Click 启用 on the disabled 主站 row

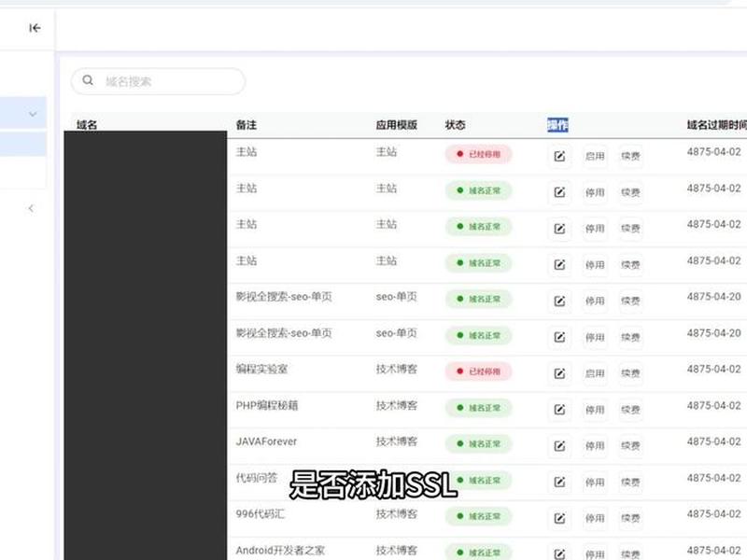pyautogui.click(x=595, y=156)
